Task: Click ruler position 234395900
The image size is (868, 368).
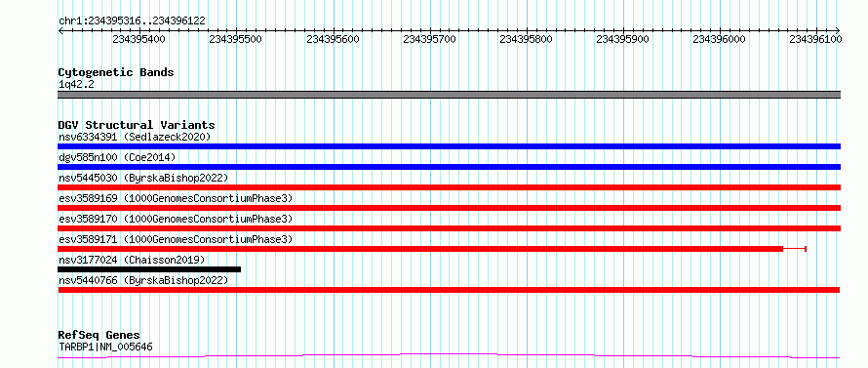Action: point(622,39)
